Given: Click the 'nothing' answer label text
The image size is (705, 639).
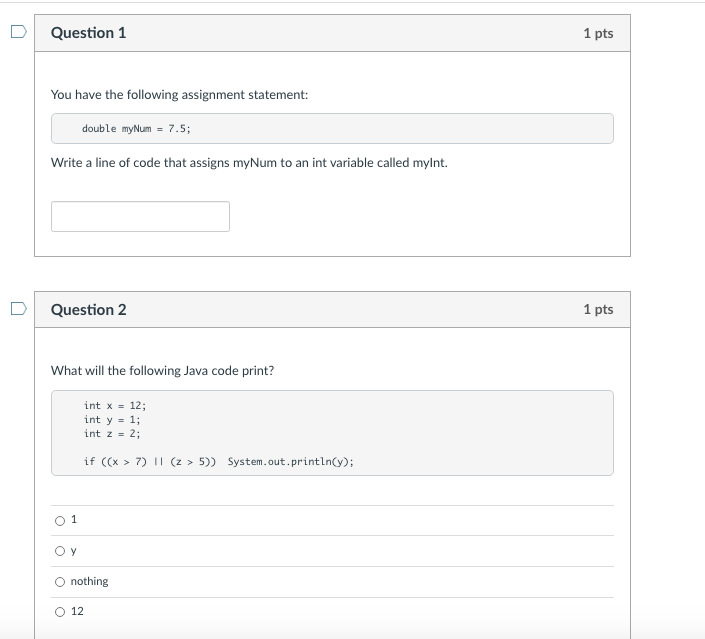Looking at the screenshot, I should 90,581.
